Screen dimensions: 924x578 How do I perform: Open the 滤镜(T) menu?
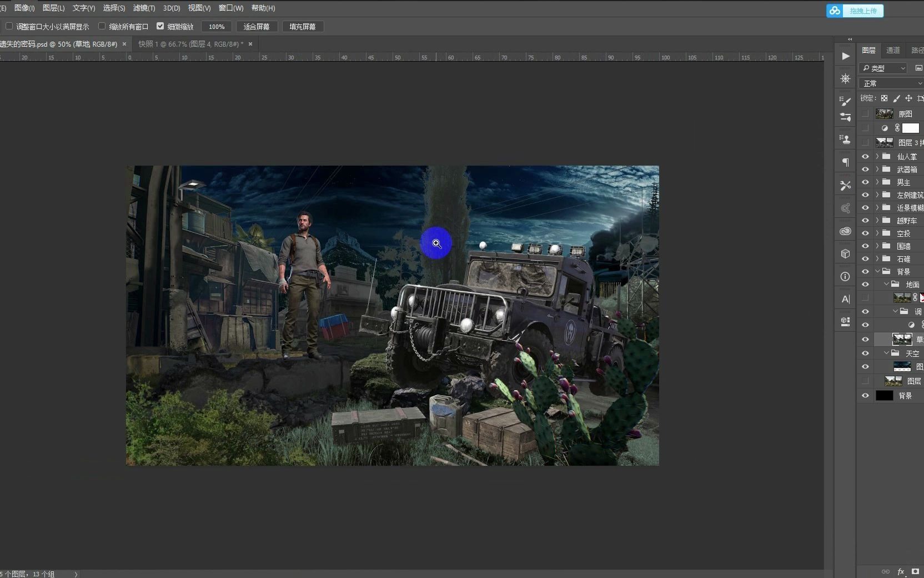144,8
